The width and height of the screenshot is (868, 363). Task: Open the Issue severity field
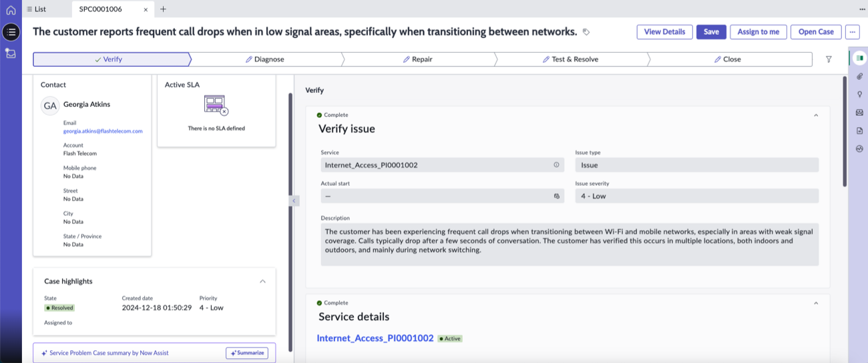click(x=697, y=196)
